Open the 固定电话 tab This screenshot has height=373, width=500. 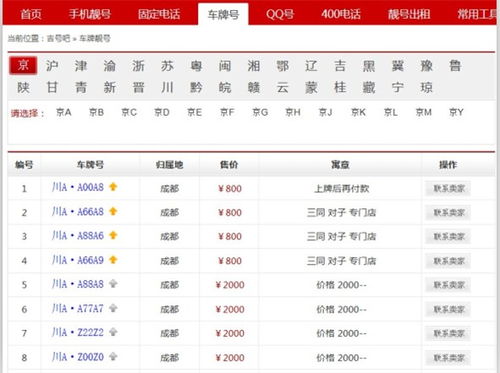point(159,14)
